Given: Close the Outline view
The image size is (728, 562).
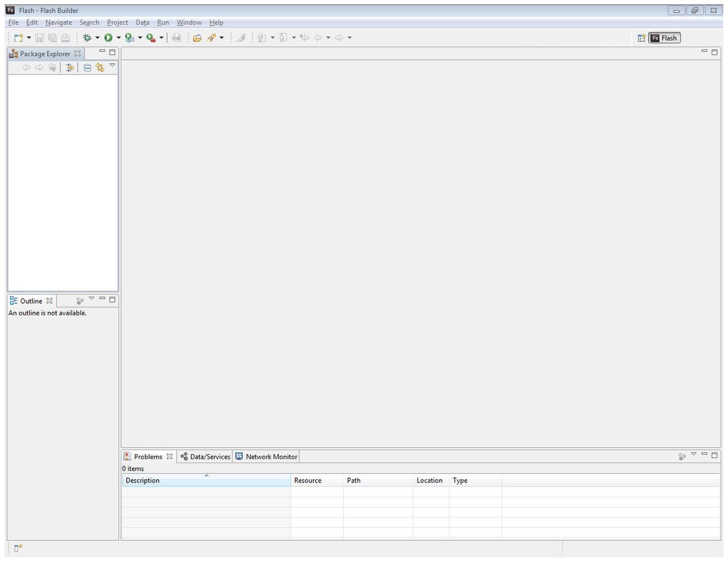Looking at the screenshot, I should point(49,301).
